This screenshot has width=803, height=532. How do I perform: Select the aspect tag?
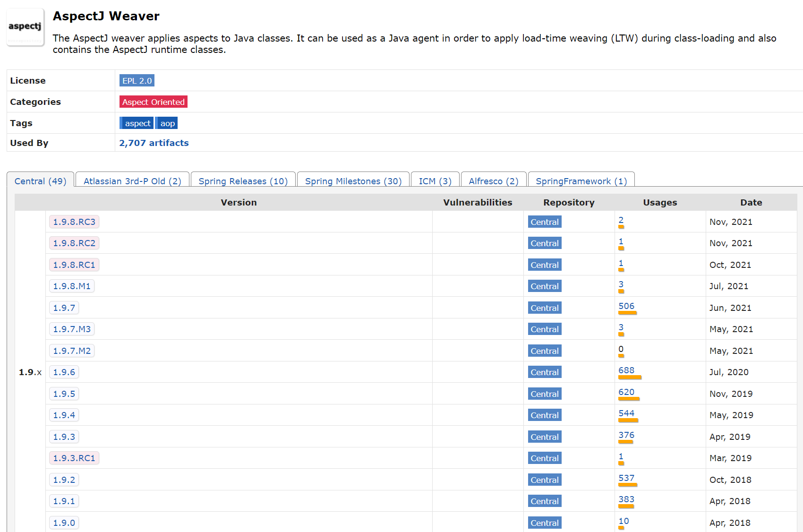pos(137,123)
